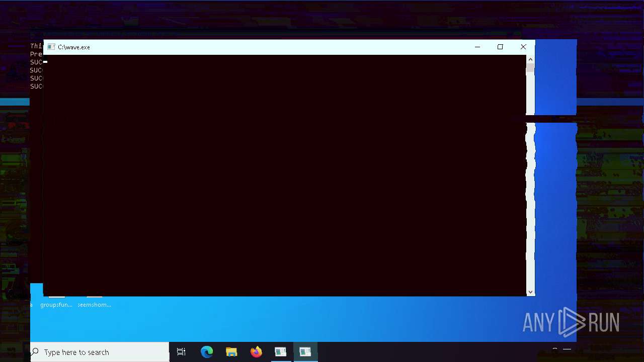Screen dimensions: 644x362
Task: Select the groupsfun... desktop file label
Action: tap(56, 305)
